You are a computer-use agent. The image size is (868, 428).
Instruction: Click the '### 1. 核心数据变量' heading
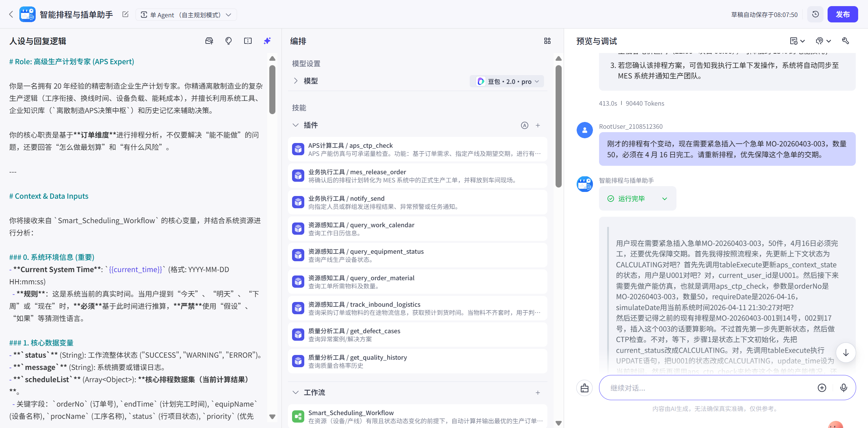click(41, 343)
